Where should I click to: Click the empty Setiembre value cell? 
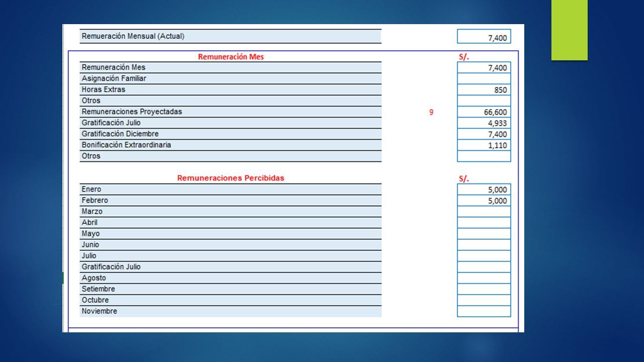tap(484, 289)
